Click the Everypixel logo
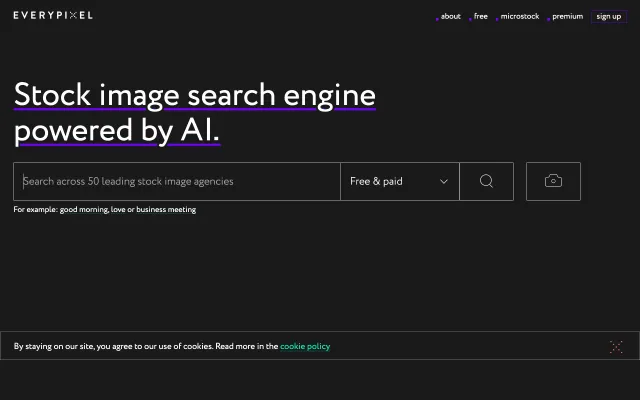Screen dimensions: 640x400 click(53, 16)
